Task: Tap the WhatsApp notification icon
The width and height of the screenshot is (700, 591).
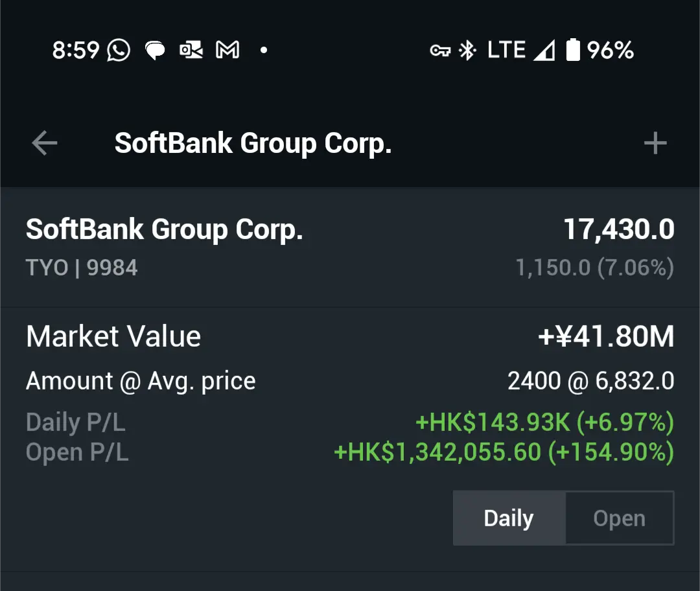Action: [x=119, y=50]
